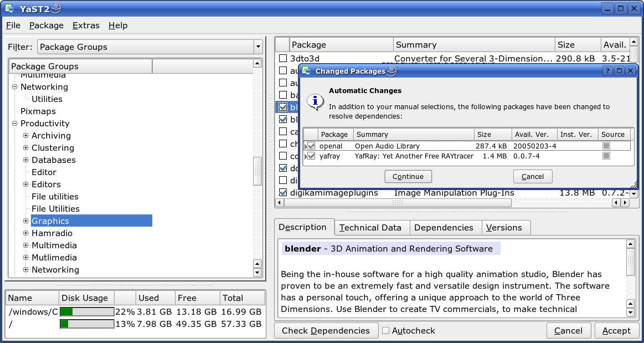Image resolution: width=644 pixels, height=343 pixels.
Task: Click the Check Dependencies button
Action: [x=326, y=331]
